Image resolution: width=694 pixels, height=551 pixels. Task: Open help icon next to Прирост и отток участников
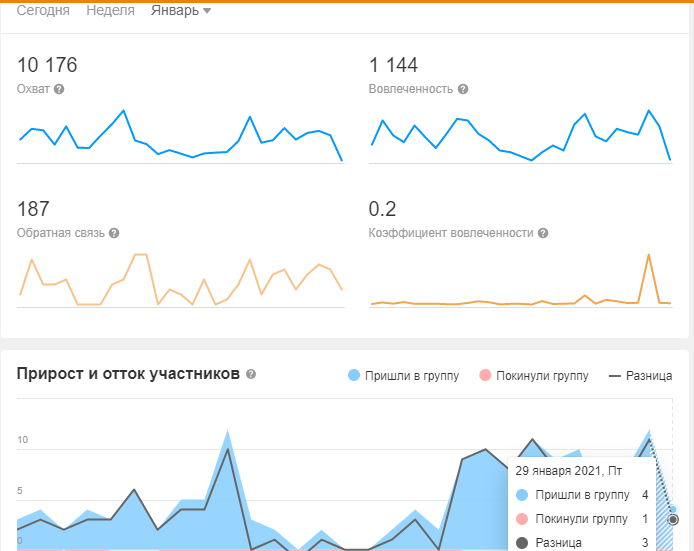[x=251, y=374]
